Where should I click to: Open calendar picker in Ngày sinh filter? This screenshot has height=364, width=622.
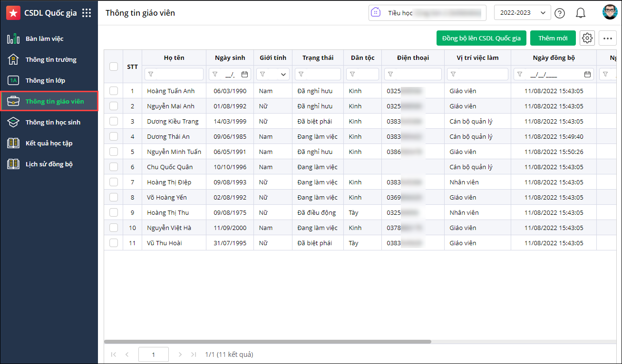point(244,74)
